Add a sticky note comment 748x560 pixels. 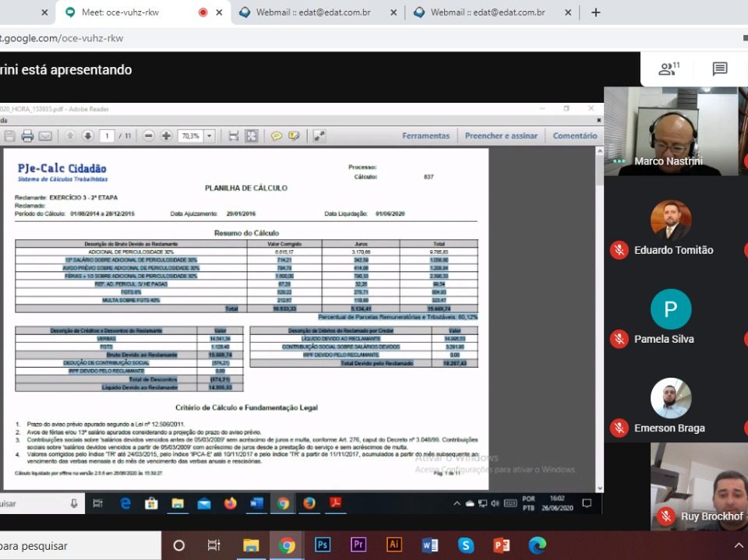click(277, 136)
